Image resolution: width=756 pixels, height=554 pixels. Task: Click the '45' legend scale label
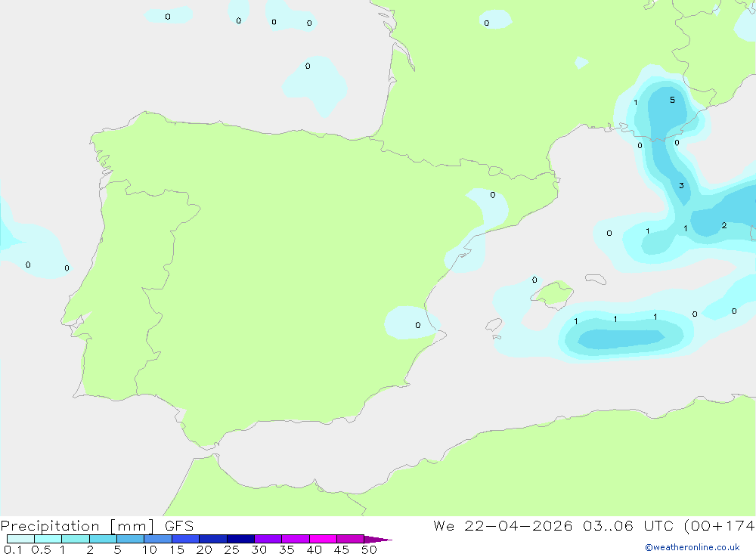[x=342, y=549]
